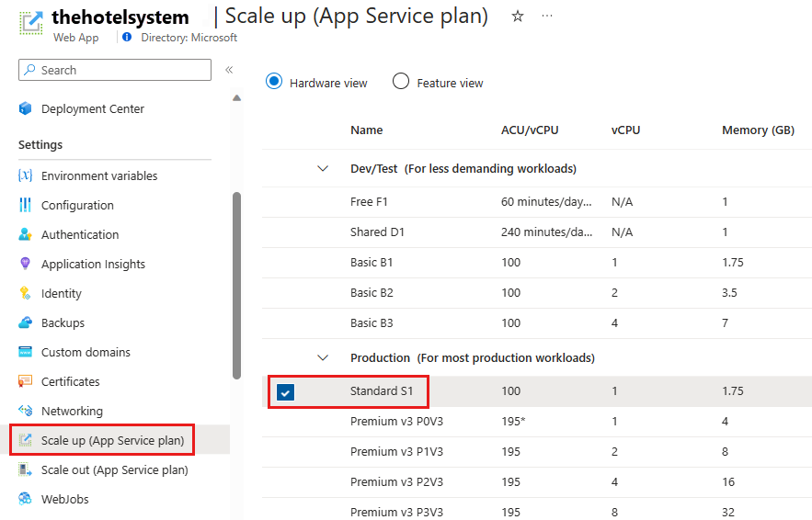The image size is (812, 520).
Task: Open Environment variables settings
Action: click(x=99, y=175)
